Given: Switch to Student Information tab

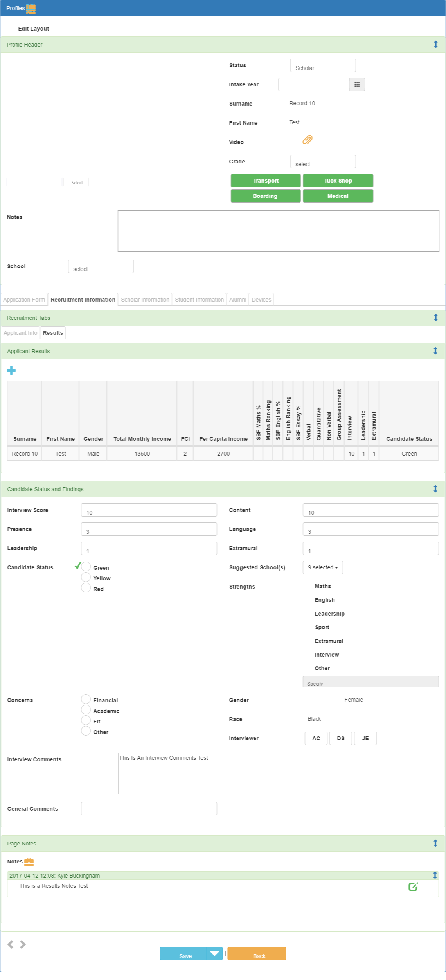Looking at the screenshot, I should click(200, 300).
